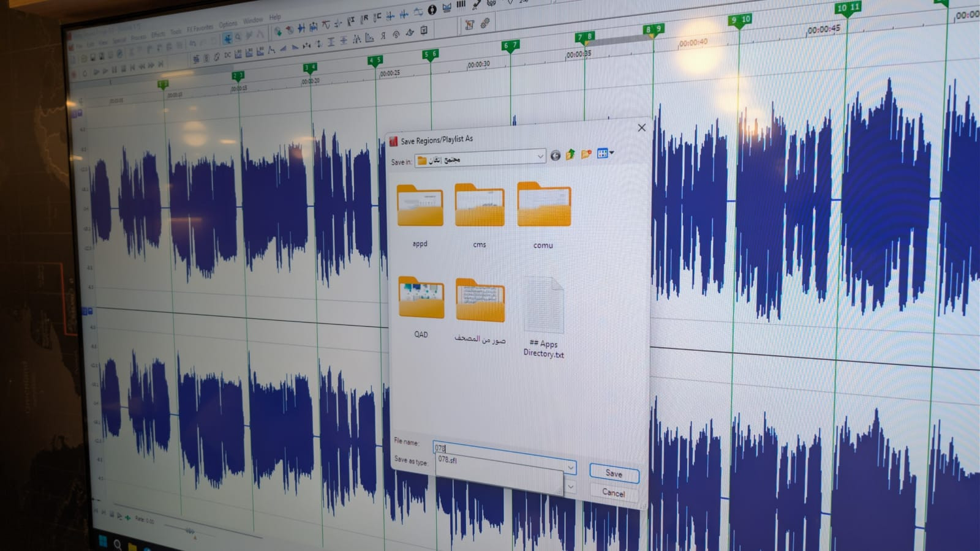This screenshot has height=551, width=980.
Task: Open the Options menu
Action: coord(228,24)
